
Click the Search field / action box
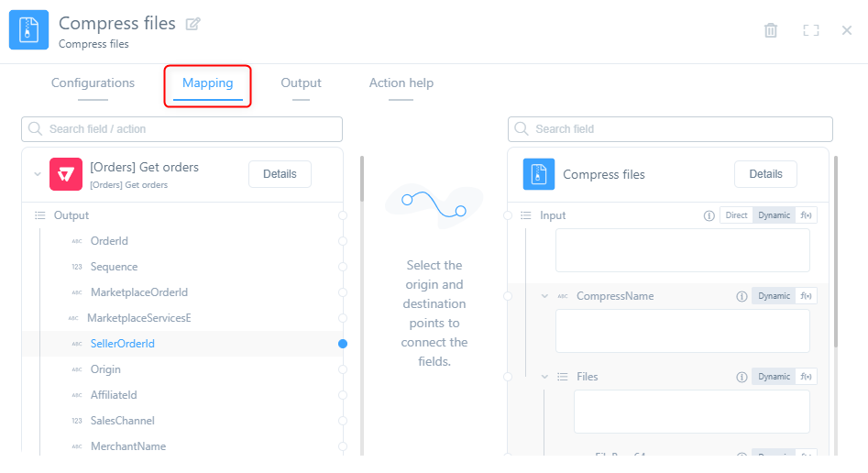[181, 129]
